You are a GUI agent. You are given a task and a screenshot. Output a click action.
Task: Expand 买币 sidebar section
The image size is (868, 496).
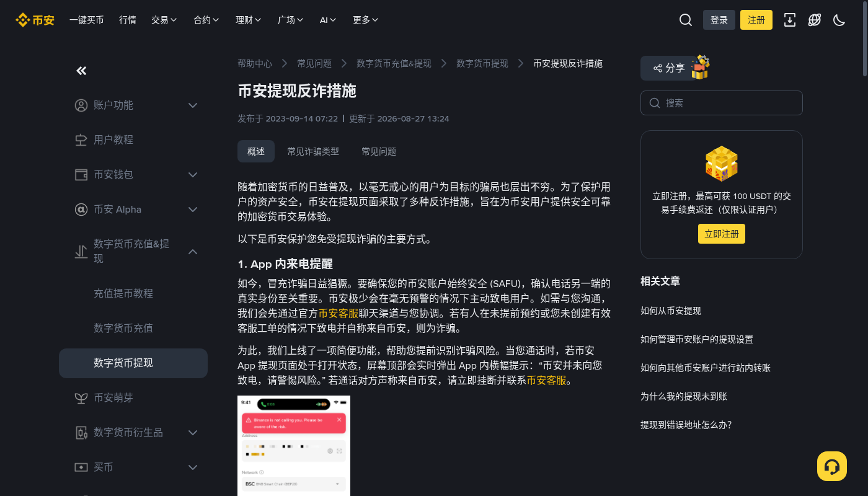point(193,467)
